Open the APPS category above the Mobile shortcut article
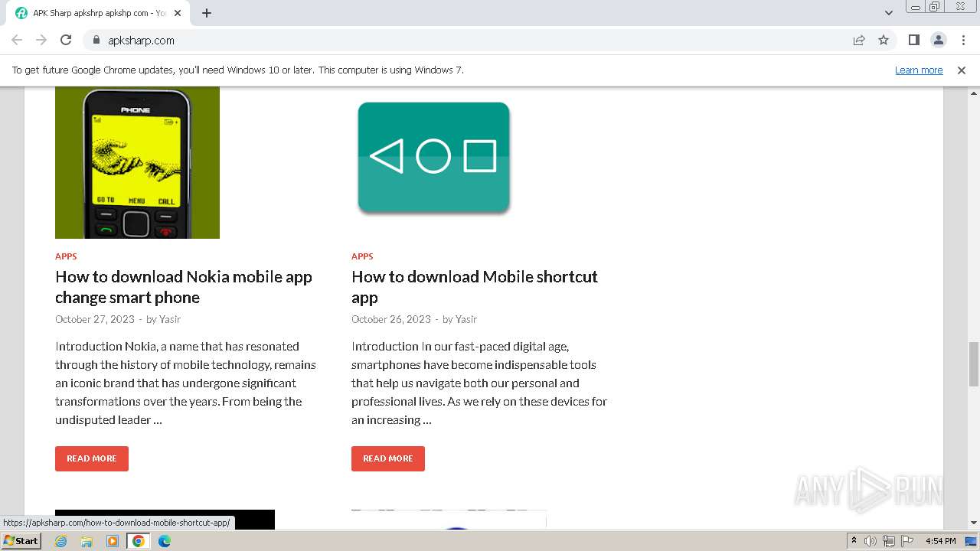 (362, 256)
